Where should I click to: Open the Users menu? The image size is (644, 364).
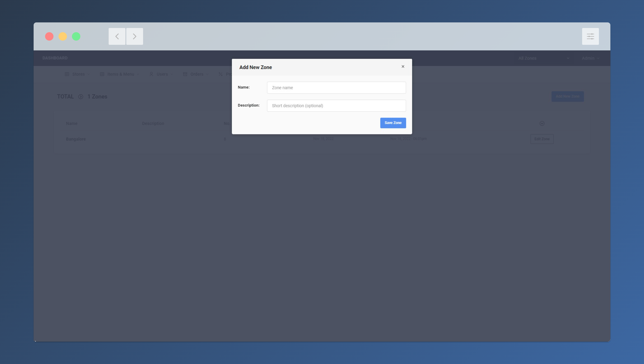161,74
